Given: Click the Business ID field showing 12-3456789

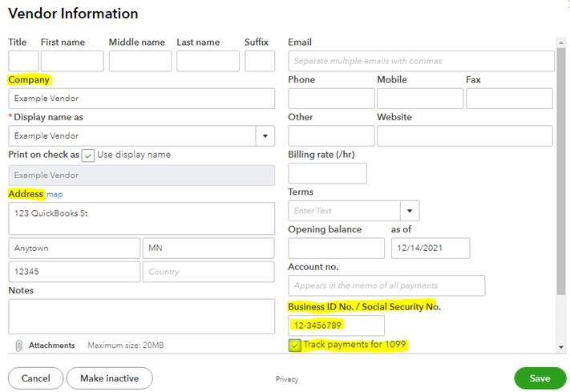Looking at the screenshot, I should point(336,325).
